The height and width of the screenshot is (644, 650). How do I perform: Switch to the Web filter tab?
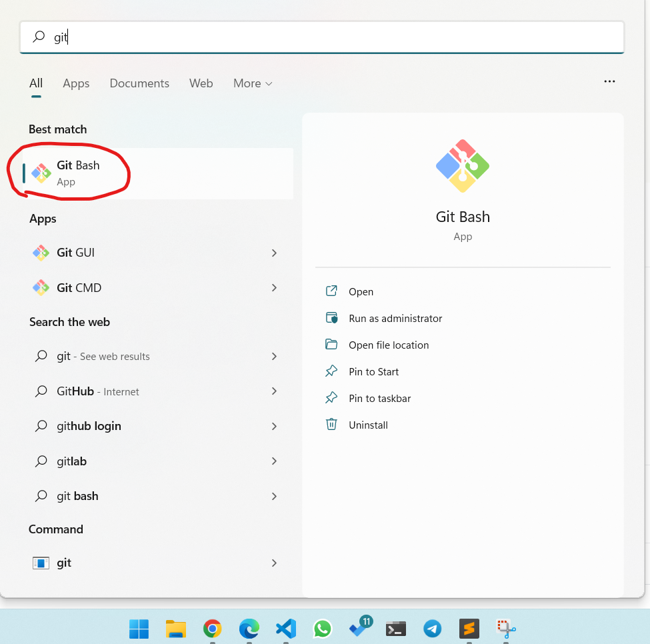click(201, 83)
